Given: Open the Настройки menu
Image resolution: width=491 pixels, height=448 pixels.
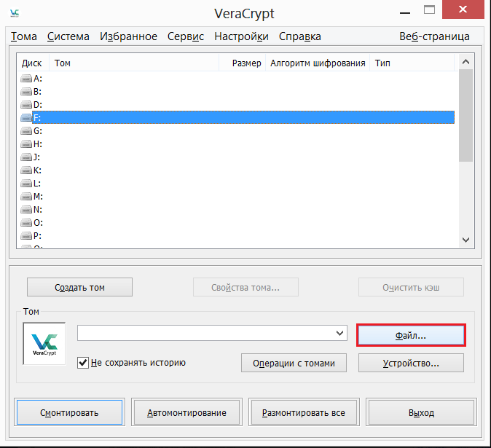Looking at the screenshot, I should point(241,36).
